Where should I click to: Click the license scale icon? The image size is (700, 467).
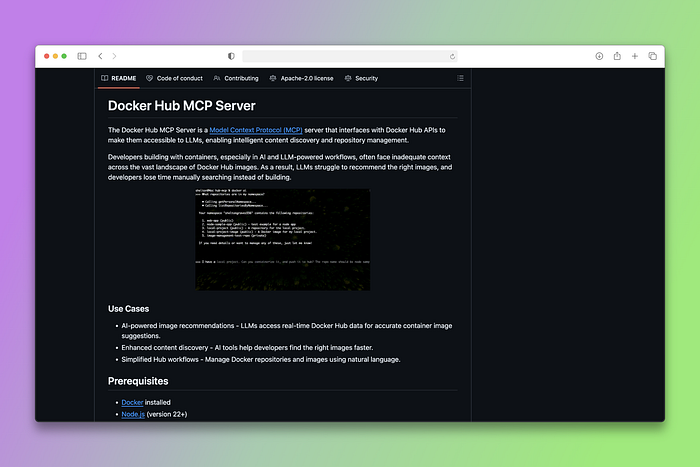[273, 78]
